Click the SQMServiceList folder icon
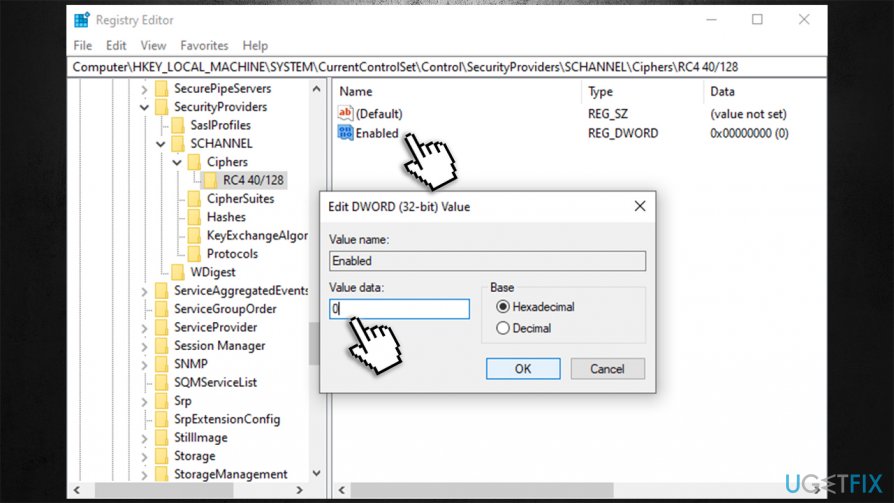Viewport: 894px width, 504px height. coord(162,382)
